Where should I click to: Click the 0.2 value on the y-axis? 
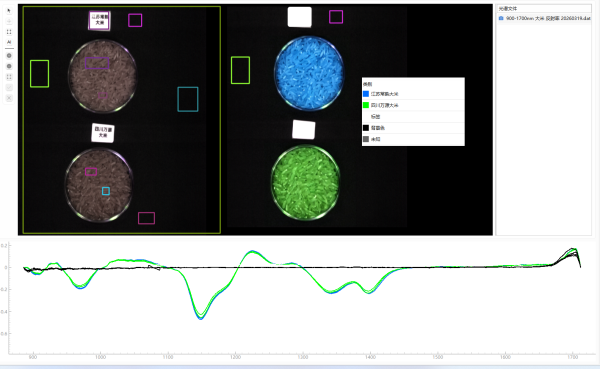pos(4,245)
